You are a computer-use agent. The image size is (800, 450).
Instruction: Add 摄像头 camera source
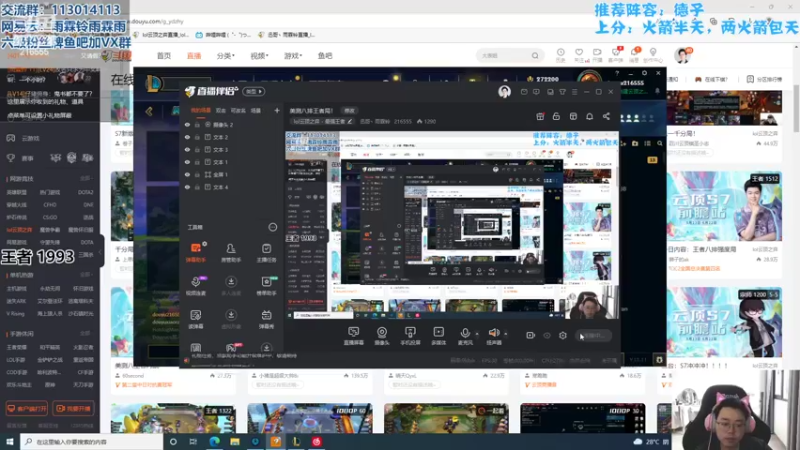(382, 336)
